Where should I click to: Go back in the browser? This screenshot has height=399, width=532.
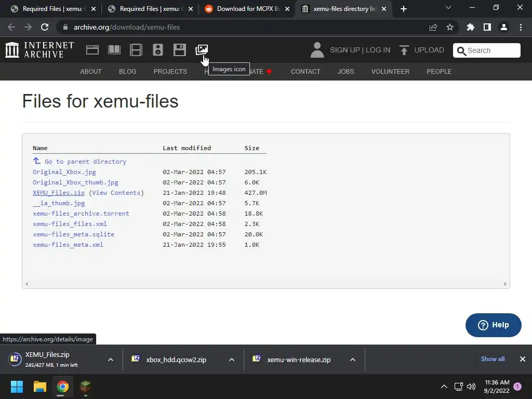(x=11, y=27)
